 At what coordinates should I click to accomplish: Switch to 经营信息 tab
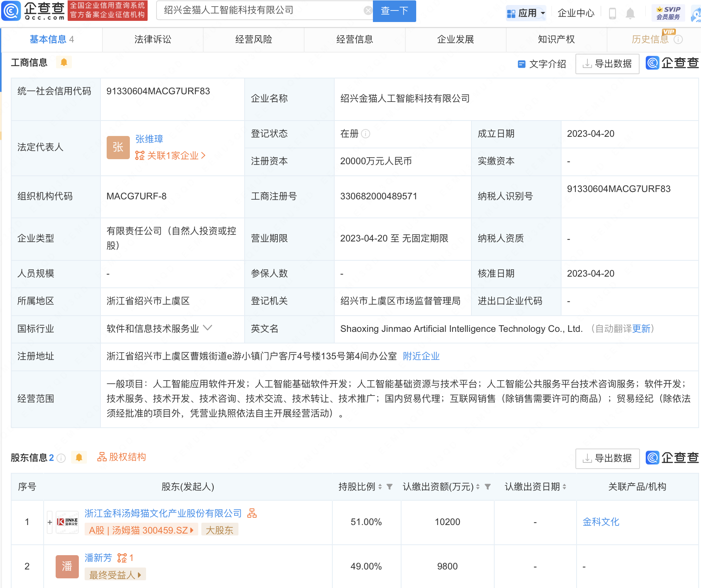[x=354, y=39]
